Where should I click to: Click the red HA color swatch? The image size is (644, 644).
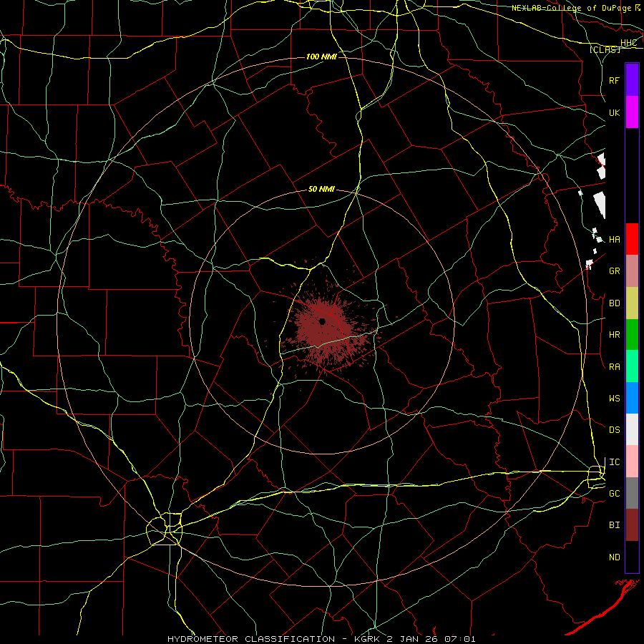tap(632, 239)
